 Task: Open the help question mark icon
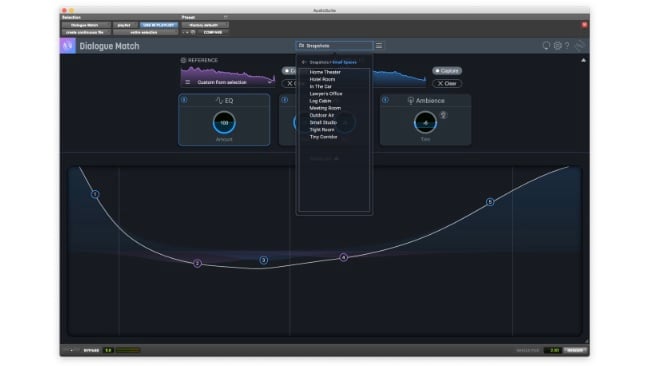click(567, 46)
